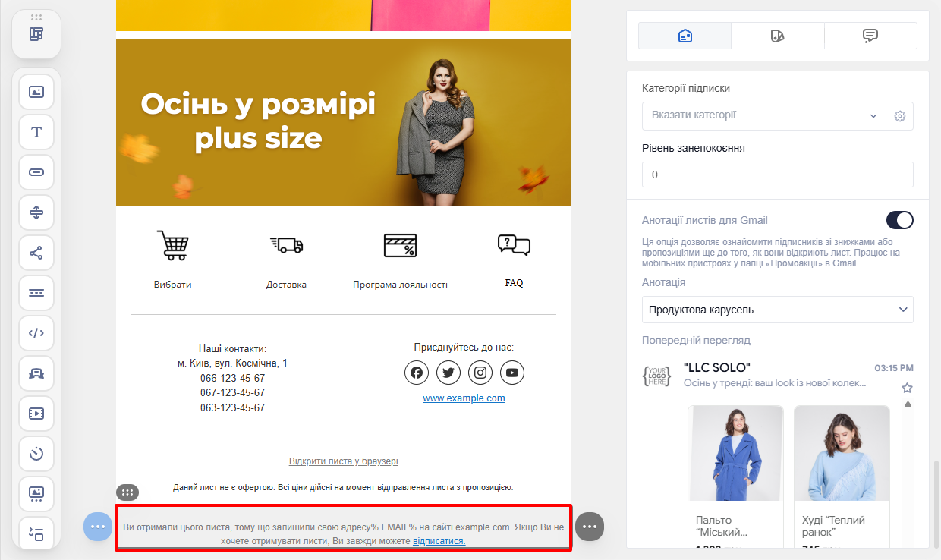
Task: Select the Худі Теплий ранок product card
Action: pos(842,476)
